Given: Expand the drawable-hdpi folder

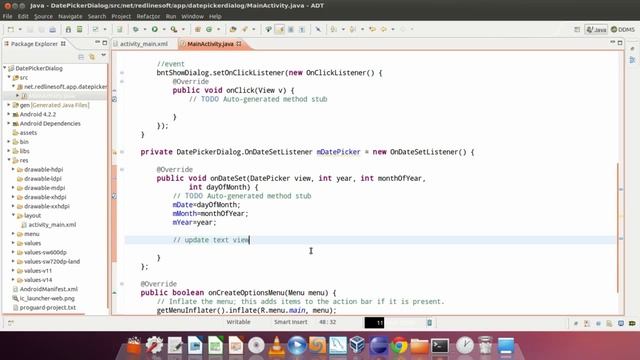Looking at the screenshot, I should tap(13, 169).
